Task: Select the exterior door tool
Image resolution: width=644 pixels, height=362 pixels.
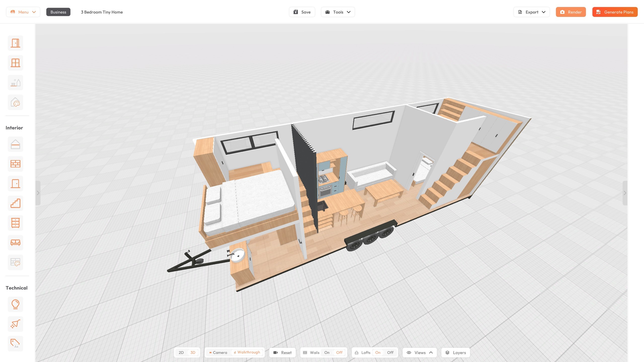Action: pos(15,43)
